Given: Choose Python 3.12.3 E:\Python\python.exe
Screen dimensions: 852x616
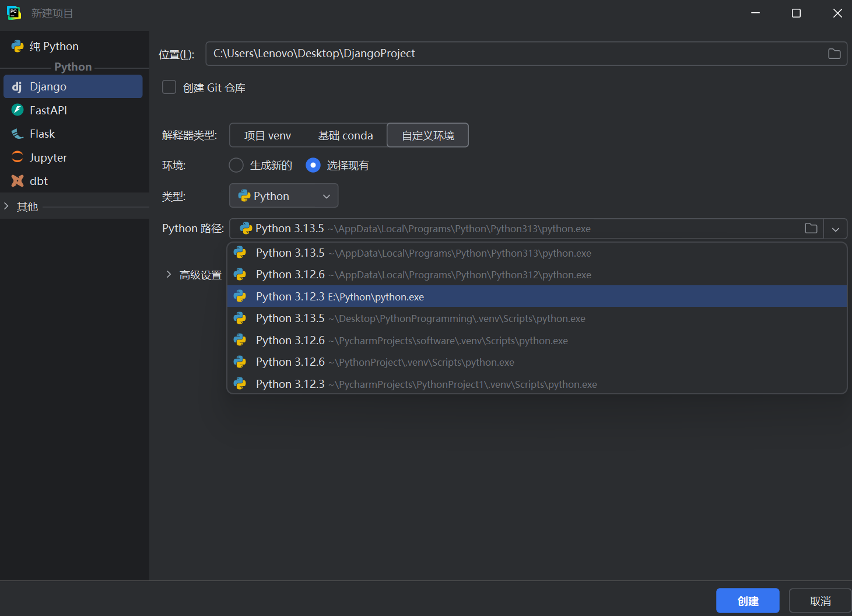Looking at the screenshot, I should [537, 296].
